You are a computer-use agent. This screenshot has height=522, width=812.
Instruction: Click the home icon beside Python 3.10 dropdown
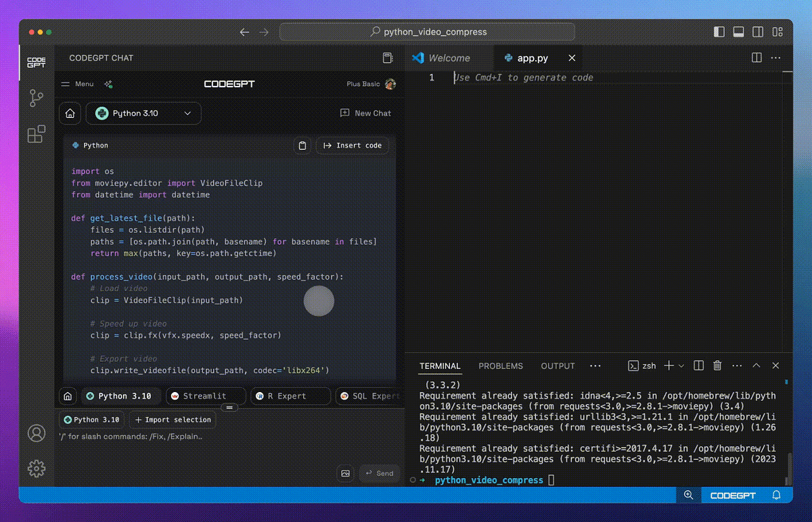coord(70,113)
